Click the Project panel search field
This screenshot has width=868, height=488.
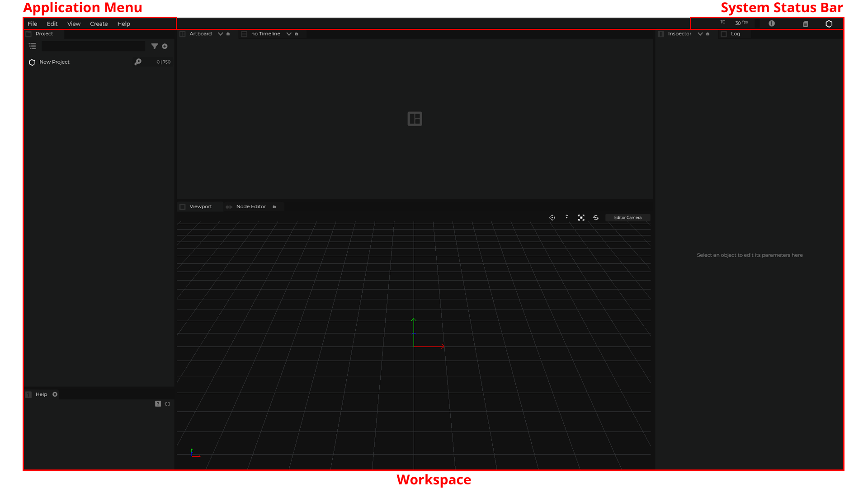[x=93, y=46]
